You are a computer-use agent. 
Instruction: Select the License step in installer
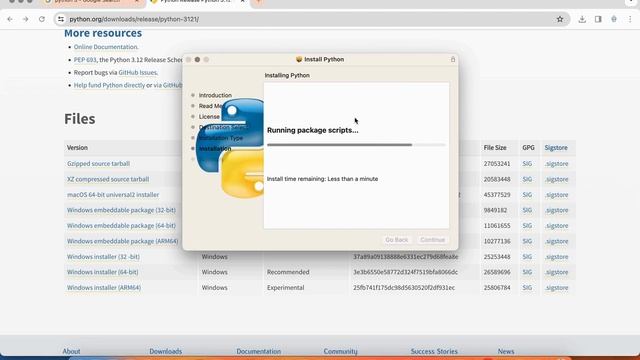209,117
